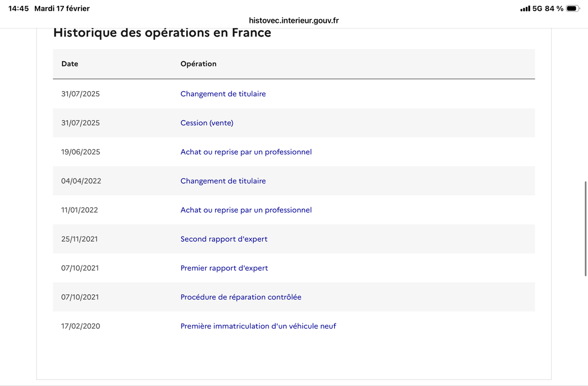Select the date 04/04/2022
This screenshot has width=588, height=386.
pos(81,181)
